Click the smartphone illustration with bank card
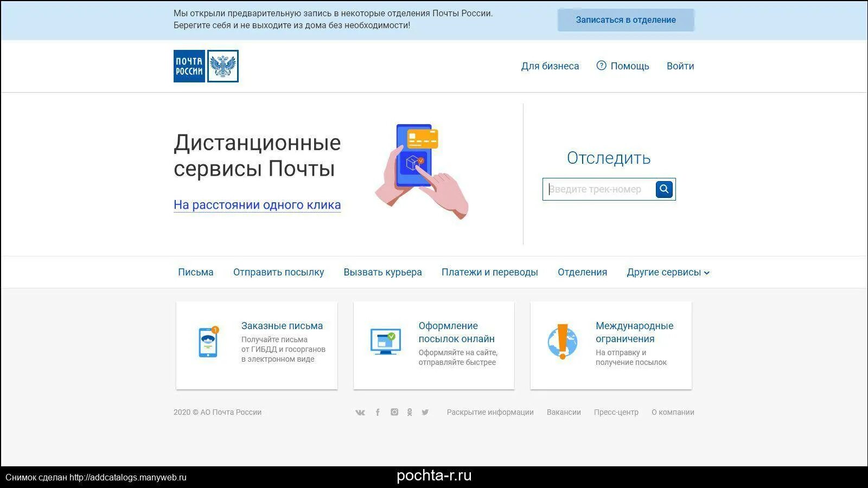 pyautogui.click(x=422, y=171)
